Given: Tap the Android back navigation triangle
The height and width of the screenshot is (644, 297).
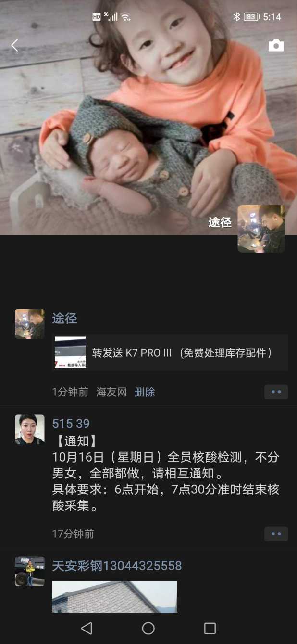Looking at the screenshot, I should tap(87, 628).
